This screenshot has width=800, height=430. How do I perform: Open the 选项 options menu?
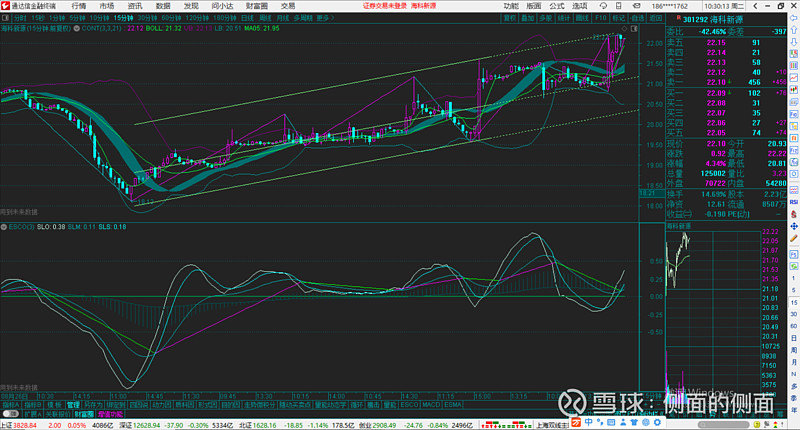(x=580, y=6)
